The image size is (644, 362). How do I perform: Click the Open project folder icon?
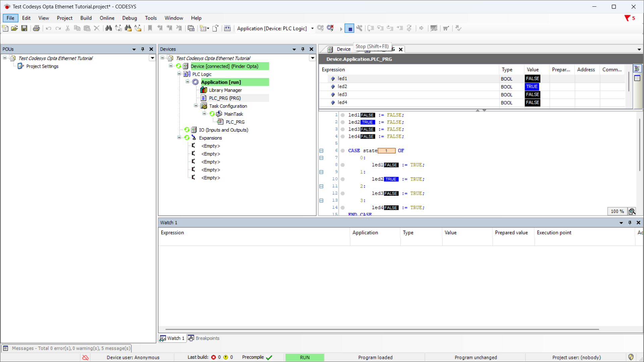click(x=14, y=28)
